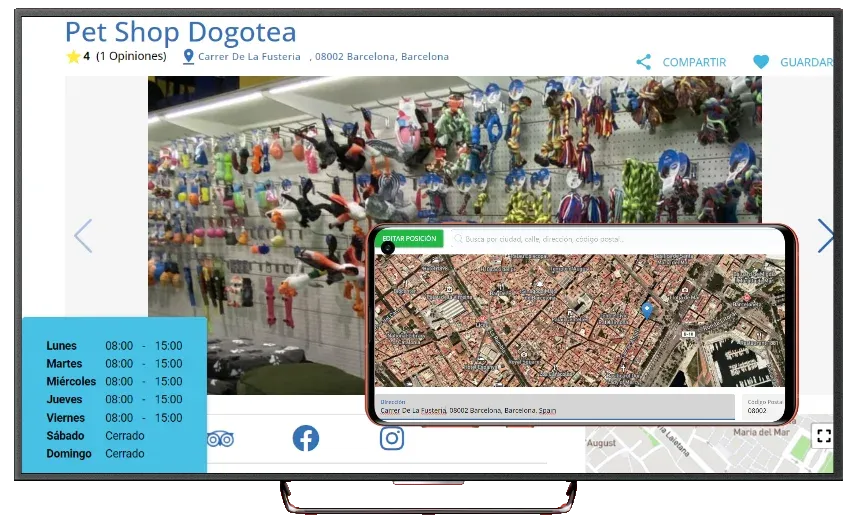Click the Código Postal field showing 08002
The image size is (864, 525).
pos(764,407)
